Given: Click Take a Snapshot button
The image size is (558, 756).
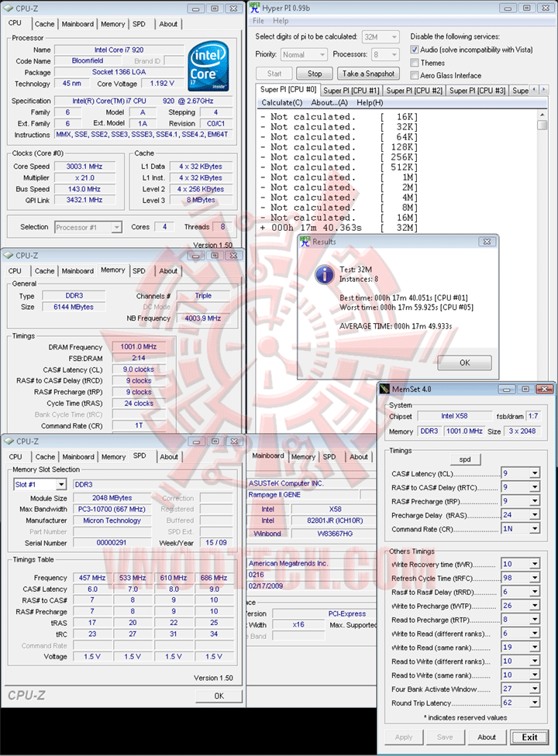Looking at the screenshot, I should tap(368, 74).
